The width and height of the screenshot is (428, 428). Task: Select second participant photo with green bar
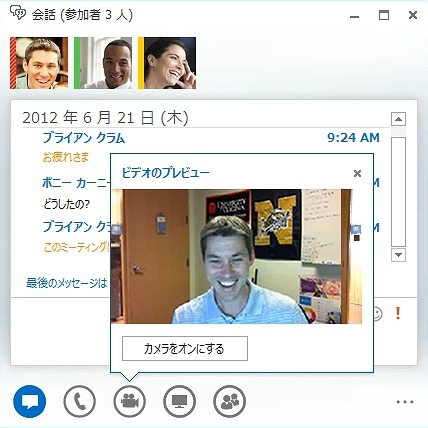pos(103,63)
